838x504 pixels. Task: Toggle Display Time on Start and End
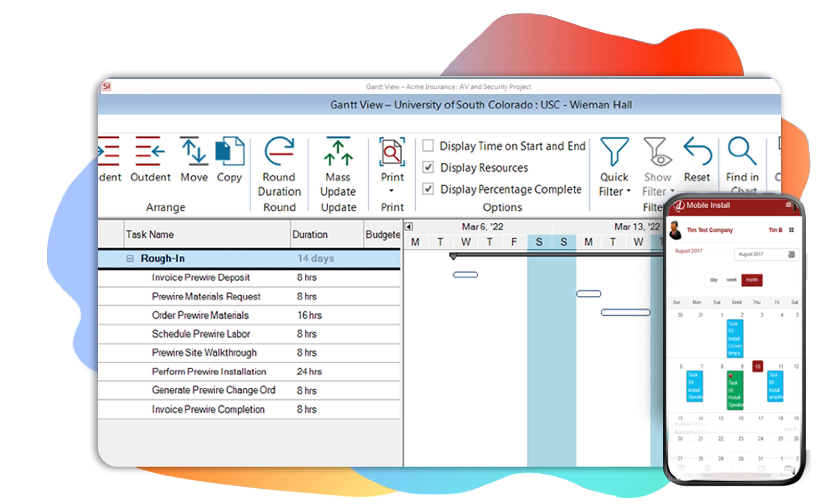429,146
